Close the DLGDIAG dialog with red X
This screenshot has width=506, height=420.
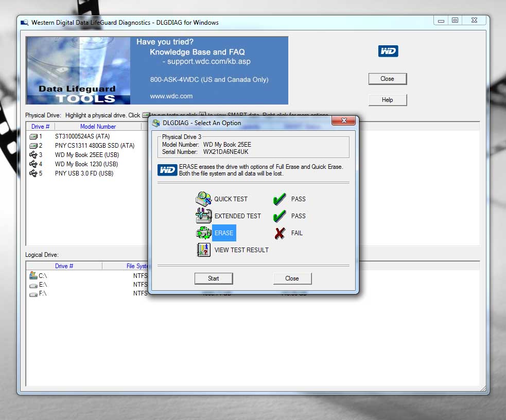pos(343,120)
